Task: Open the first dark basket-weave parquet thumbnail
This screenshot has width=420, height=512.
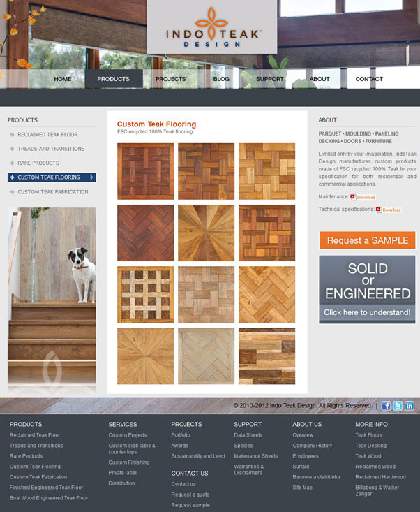Action: 145,171
